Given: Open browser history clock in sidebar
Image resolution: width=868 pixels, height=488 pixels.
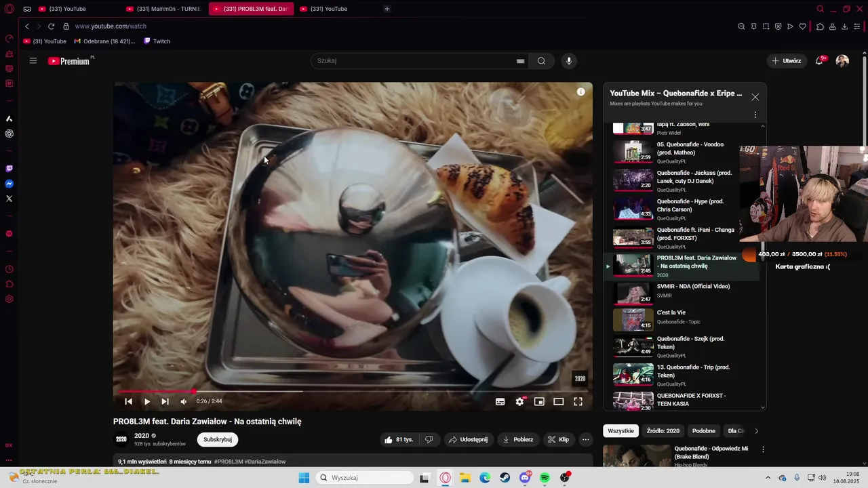Looking at the screenshot, I should tap(9, 269).
